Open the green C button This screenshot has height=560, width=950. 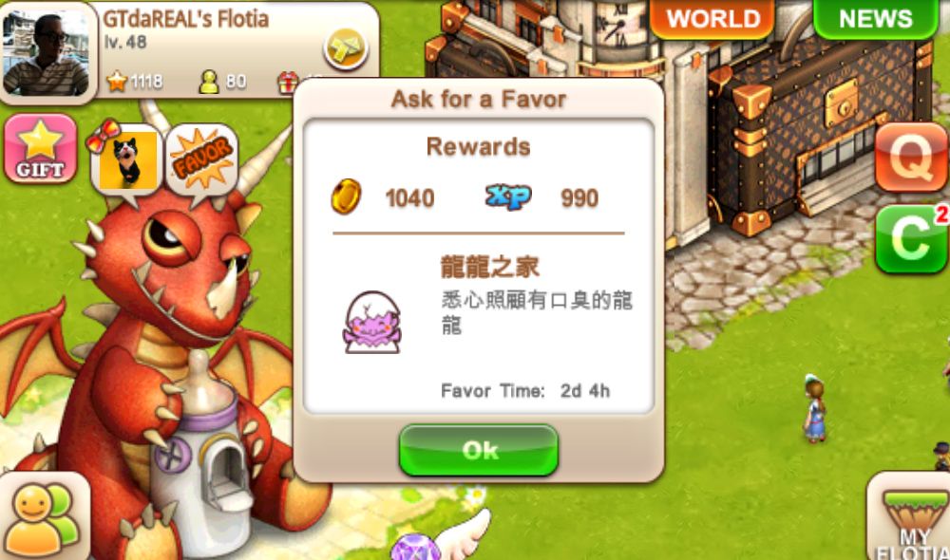click(912, 239)
